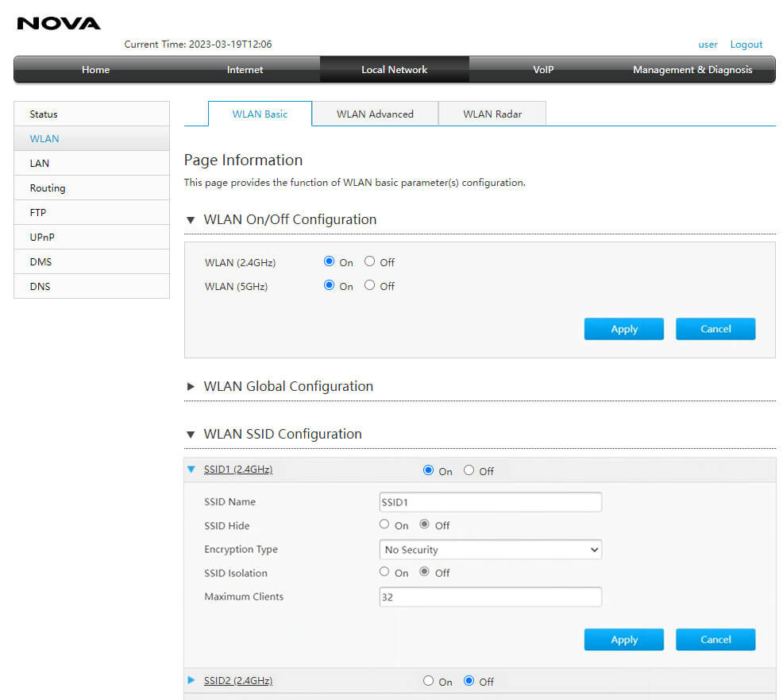Screen dimensions: 783x700
Task: Set SSID Isolation to On
Action: point(384,572)
